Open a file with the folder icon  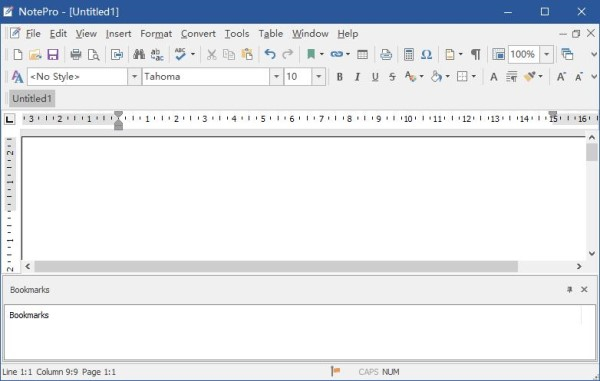point(35,54)
